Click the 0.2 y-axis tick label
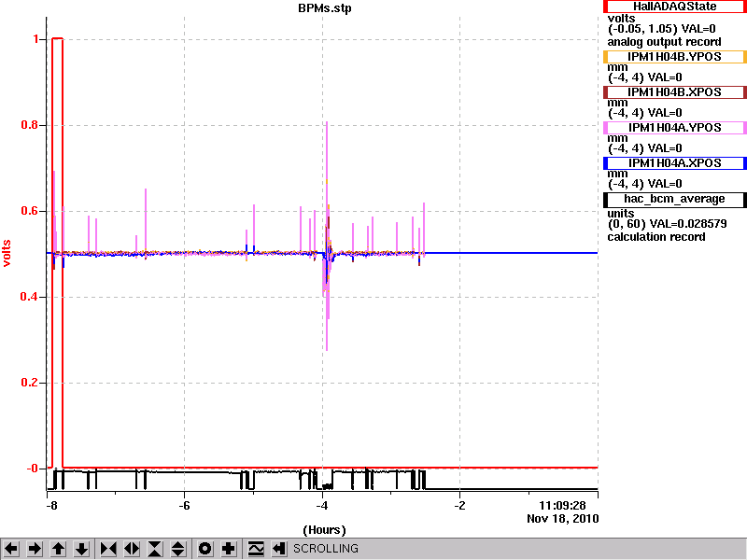Image resolution: width=747 pixels, height=560 pixels. (x=30, y=383)
